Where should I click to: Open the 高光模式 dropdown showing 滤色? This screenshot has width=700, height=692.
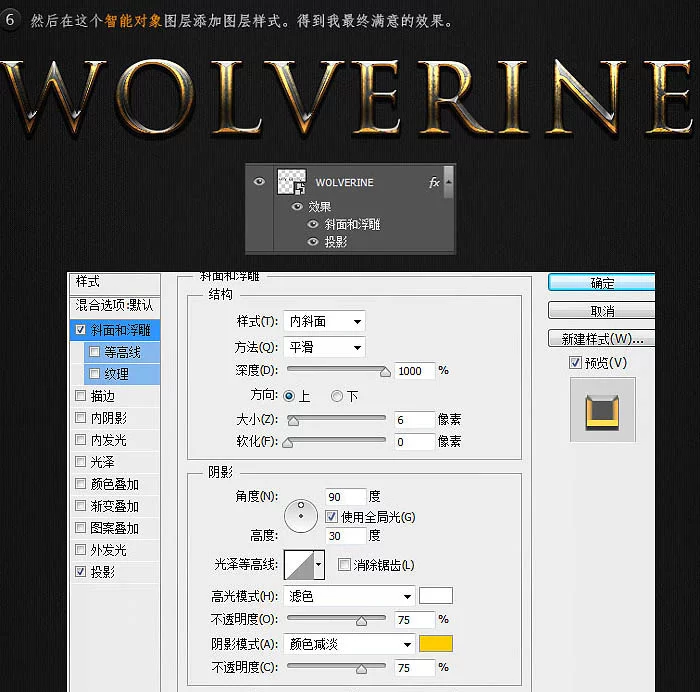pyautogui.click(x=349, y=596)
